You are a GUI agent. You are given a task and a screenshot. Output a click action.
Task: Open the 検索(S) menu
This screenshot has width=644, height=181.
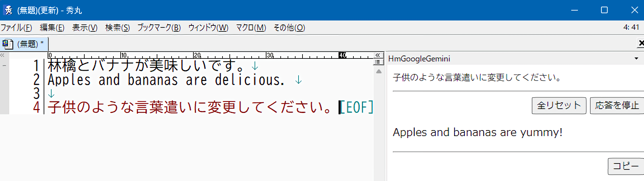[117, 28]
